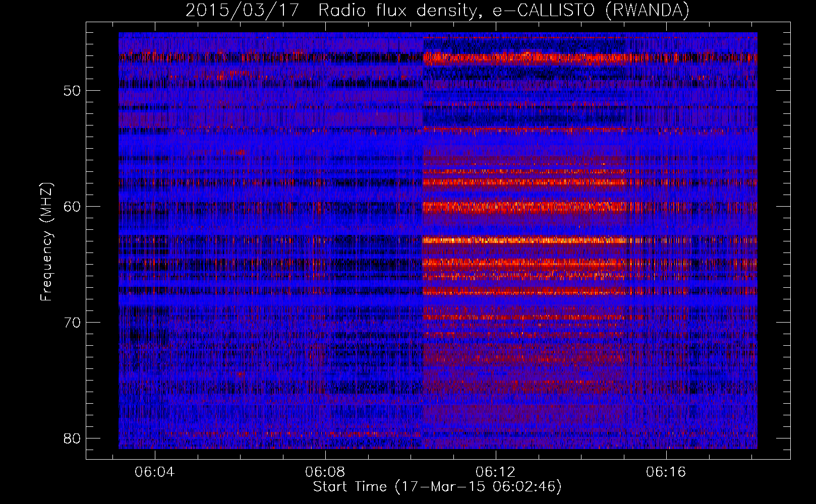This screenshot has height=504, width=816.
Task: Click the 06:16 time tick label
Action: [666, 472]
